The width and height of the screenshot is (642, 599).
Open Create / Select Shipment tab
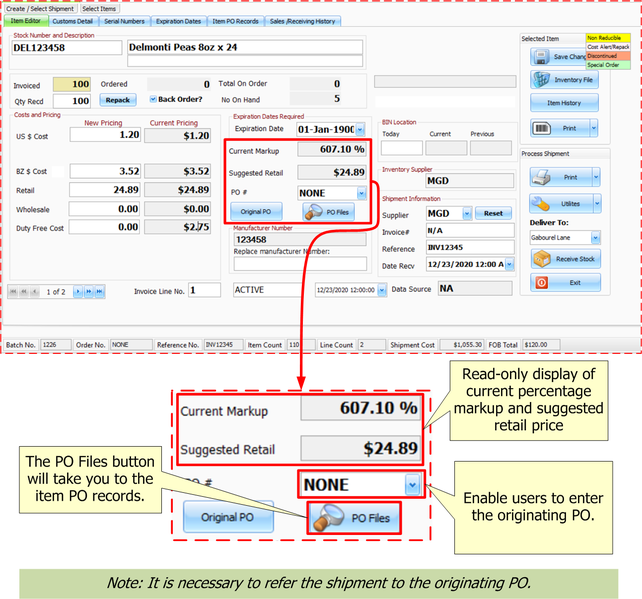point(40,9)
